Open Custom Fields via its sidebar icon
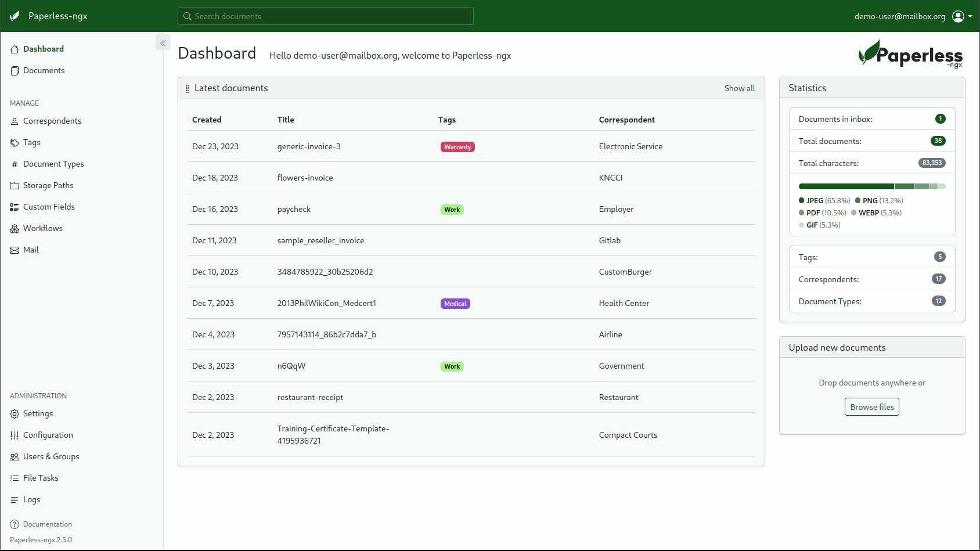The height and width of the screenshot is (551, 980). (x=14, y=207)
